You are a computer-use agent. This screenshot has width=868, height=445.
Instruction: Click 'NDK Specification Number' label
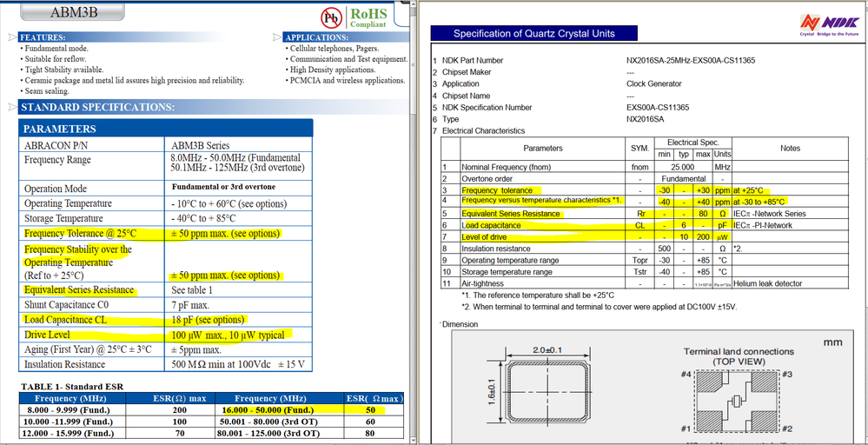pyautogui.click(x=487, y=108)
